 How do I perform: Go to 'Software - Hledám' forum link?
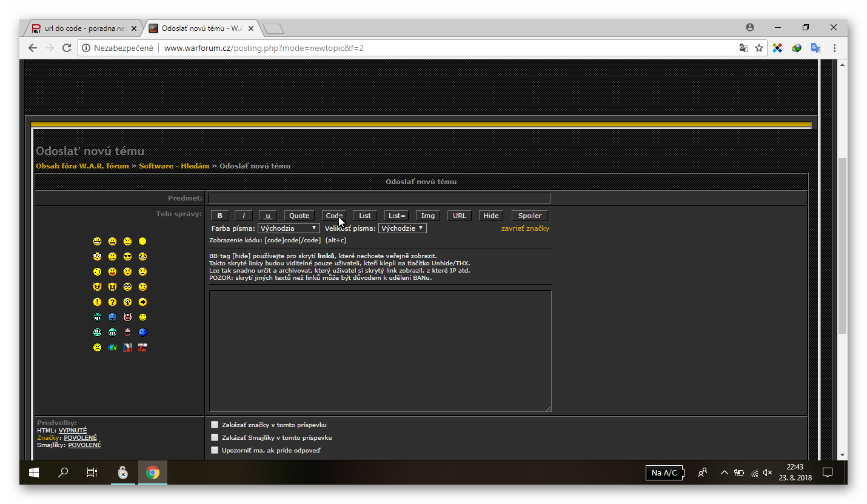tap(174, 166)
